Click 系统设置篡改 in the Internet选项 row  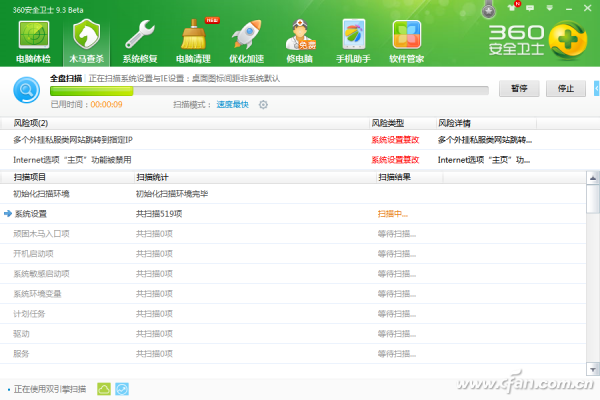point(395,160)
